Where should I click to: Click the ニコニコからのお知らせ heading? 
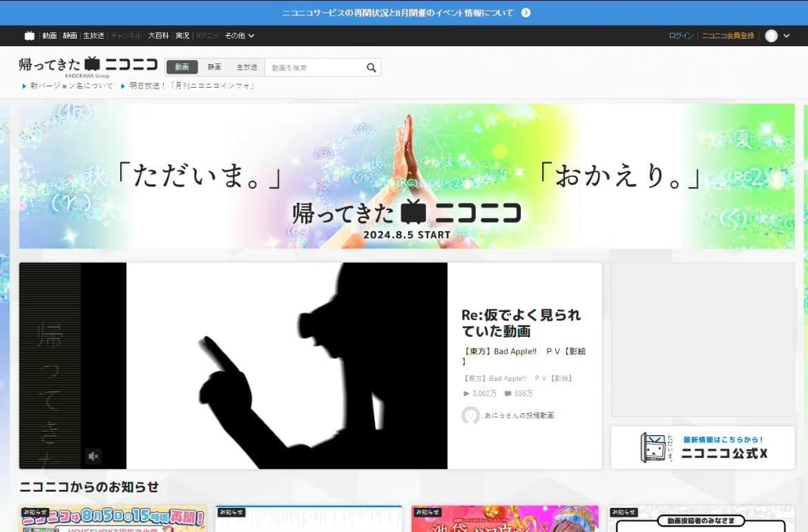(x=89, y=487)
